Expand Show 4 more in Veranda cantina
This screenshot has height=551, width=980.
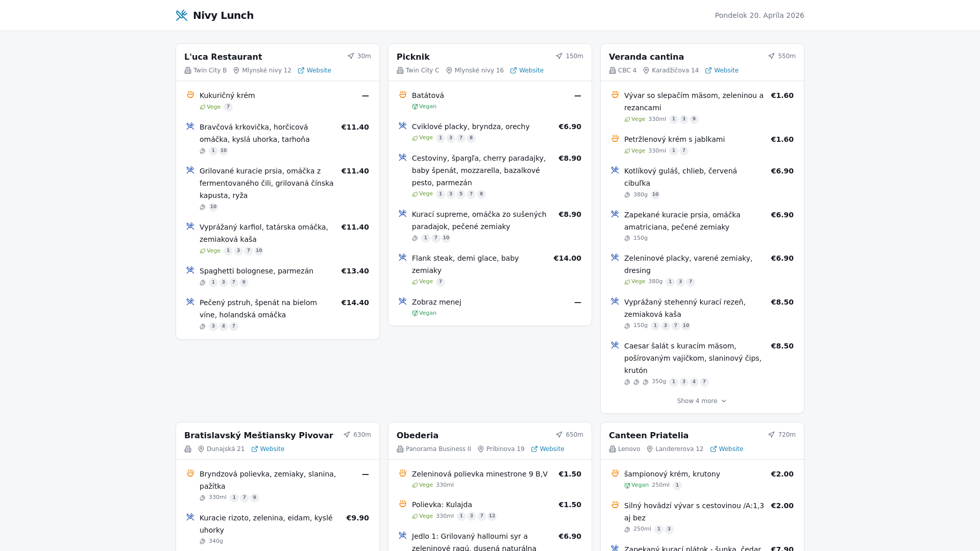[702, 401]
